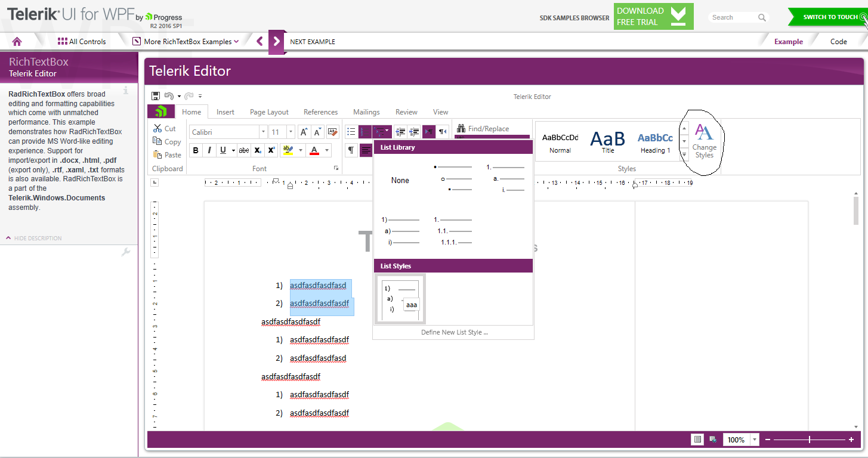The width and height of the screenshot is (868, 458).
Task: Click the Switch to Touch button
Action: (827, 17)
